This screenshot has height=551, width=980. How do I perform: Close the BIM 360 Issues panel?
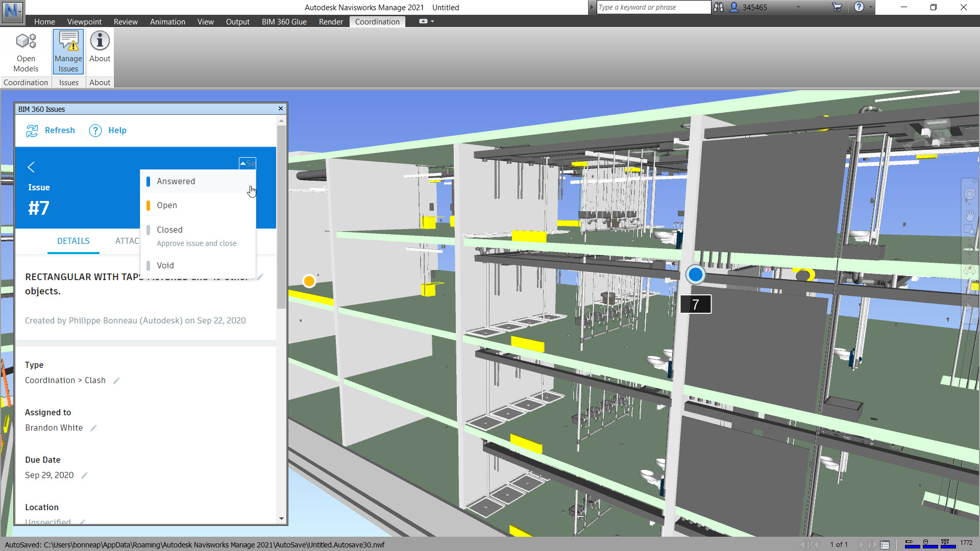click(280, 109)
